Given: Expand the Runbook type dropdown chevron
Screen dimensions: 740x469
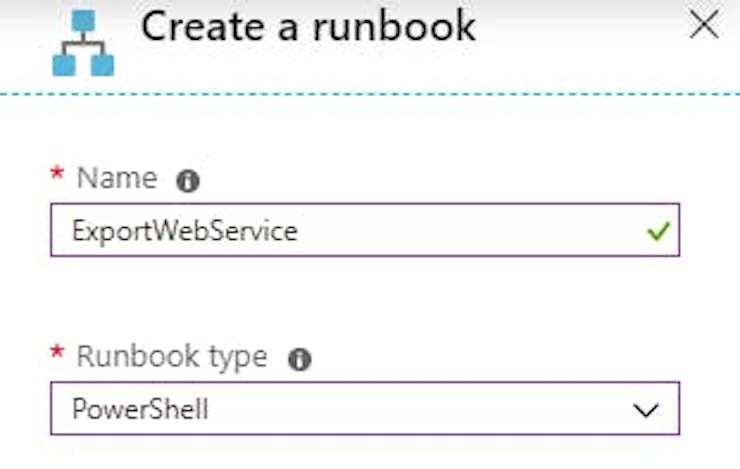Looking at the screenshot, I should click(x=646, y=410).
